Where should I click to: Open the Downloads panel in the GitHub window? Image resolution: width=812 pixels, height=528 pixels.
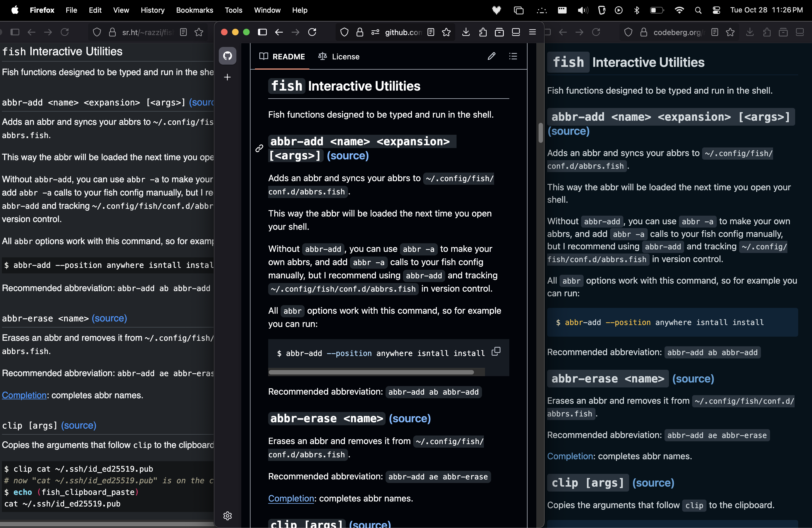pyautogui.click(x=466, y=32)
